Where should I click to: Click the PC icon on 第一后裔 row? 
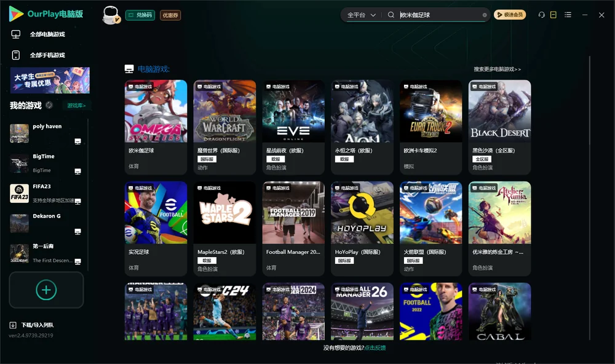[x=77, y=261]
